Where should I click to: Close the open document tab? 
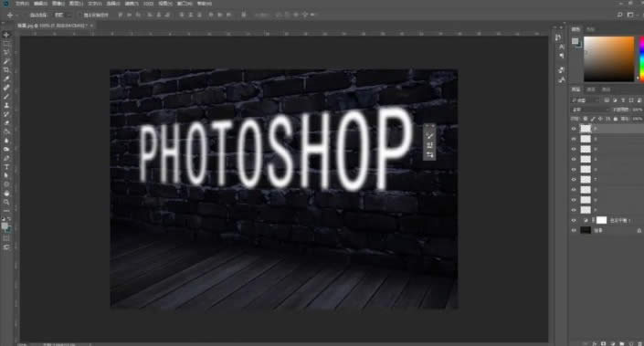[x=91, y=26]
